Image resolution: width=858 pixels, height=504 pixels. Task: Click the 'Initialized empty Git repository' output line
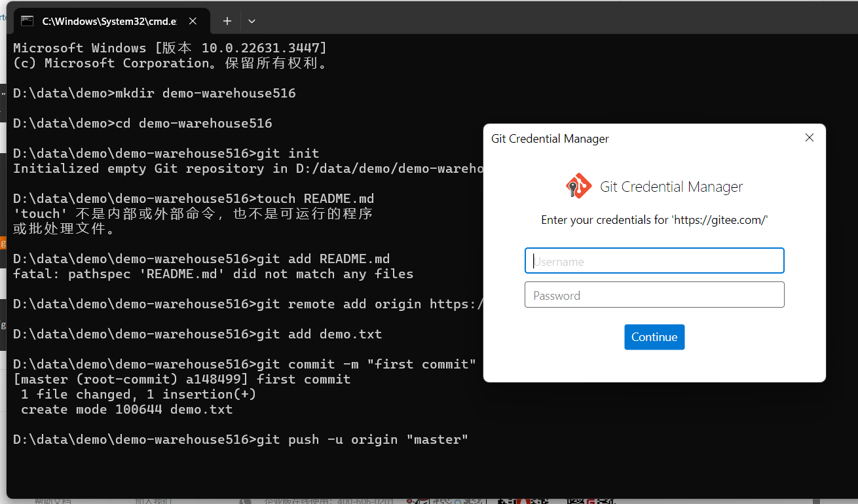click(x=248, y=168)
